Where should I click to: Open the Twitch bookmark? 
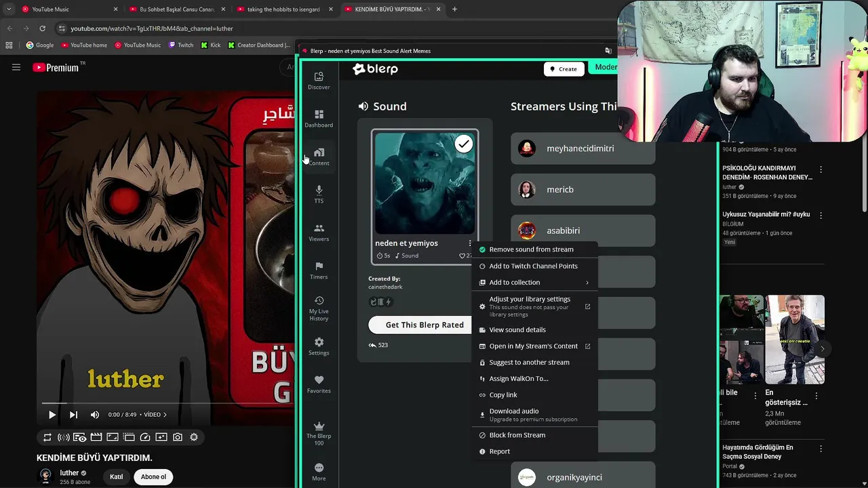(x=181, y=45)
